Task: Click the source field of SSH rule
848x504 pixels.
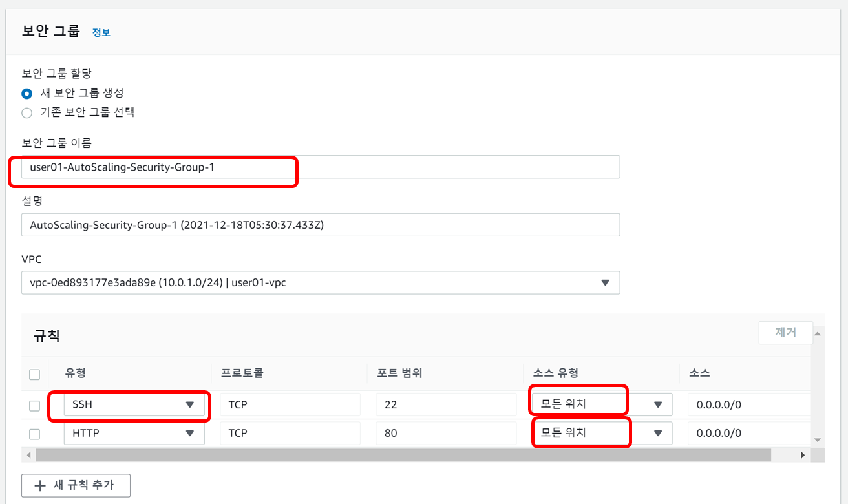Action: coord(748,404)
